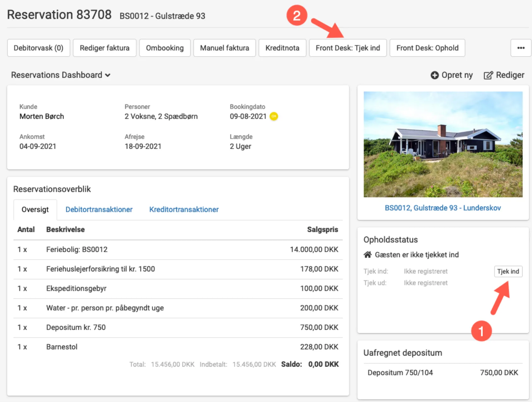The width and height of the screenshot is (532, 402).
Task: Click the house icon under Opholdsstatus
Action: click(x=368, y=255)
